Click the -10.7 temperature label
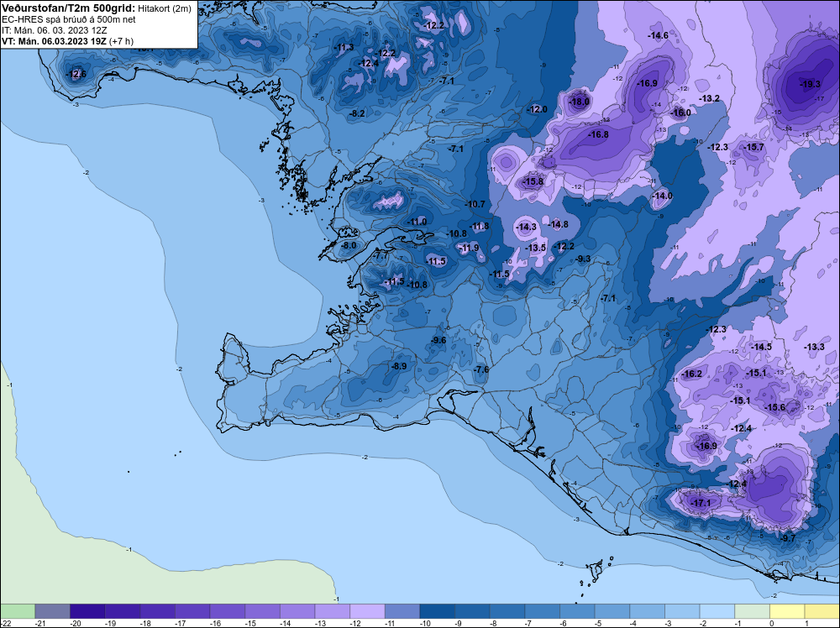The width and height of the screenshot is (840, 628). (475, 205)
